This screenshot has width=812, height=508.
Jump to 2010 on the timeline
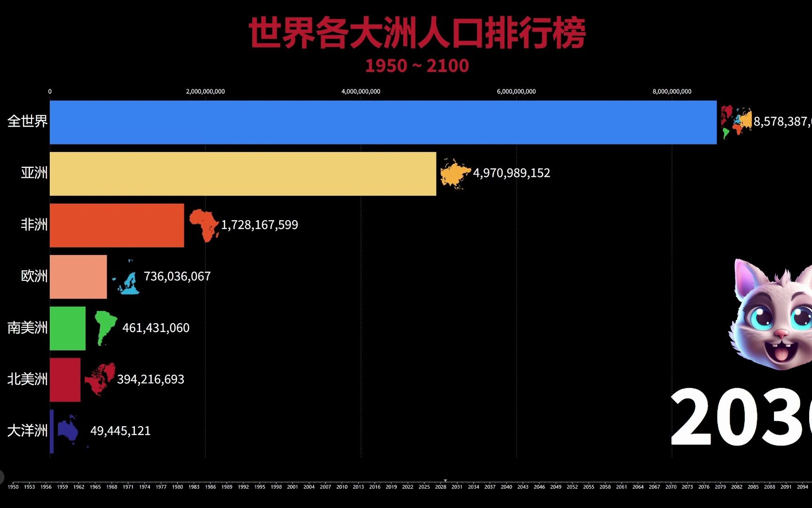coord(342,487)
